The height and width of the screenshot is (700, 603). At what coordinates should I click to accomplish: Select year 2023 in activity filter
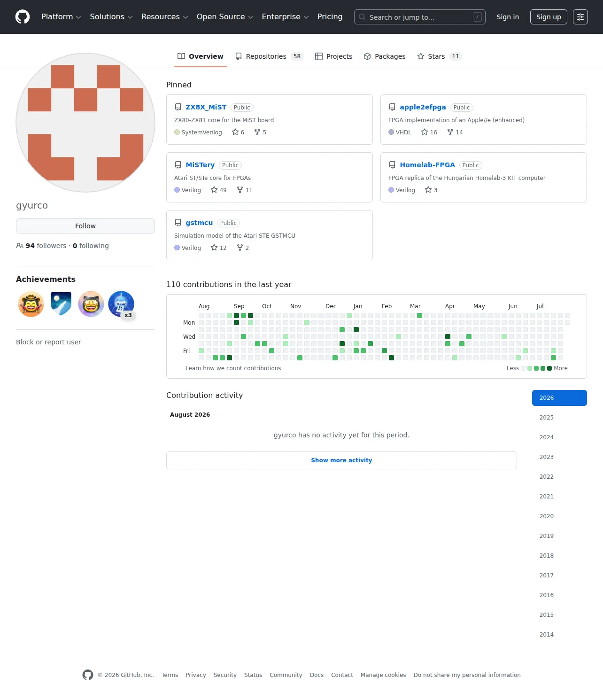tap(559, 457)
